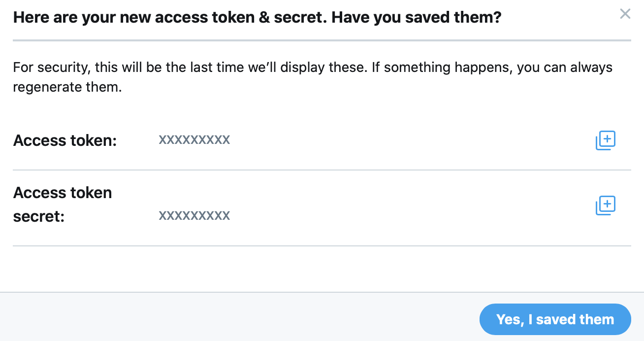Click the "Access token:" label
Viewport: 644px width, 341px height.
[x=65, y=141]
